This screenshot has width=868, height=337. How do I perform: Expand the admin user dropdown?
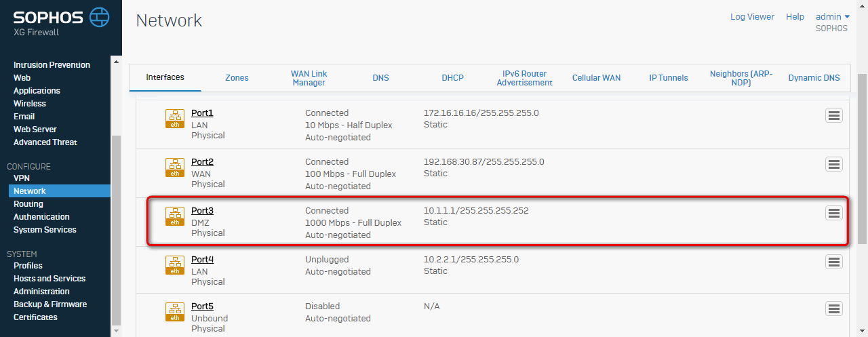point(832,17)
